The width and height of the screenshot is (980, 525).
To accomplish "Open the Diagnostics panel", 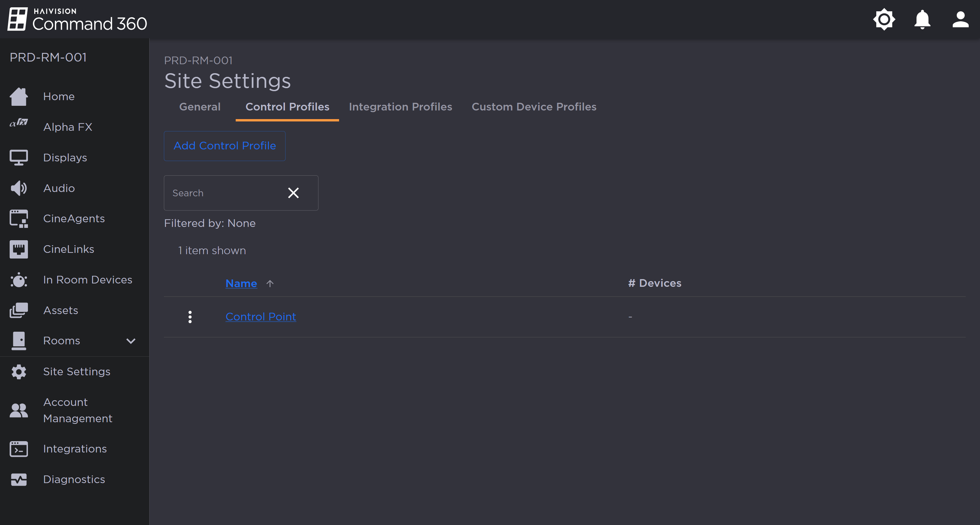I will [x=74, y=479].
